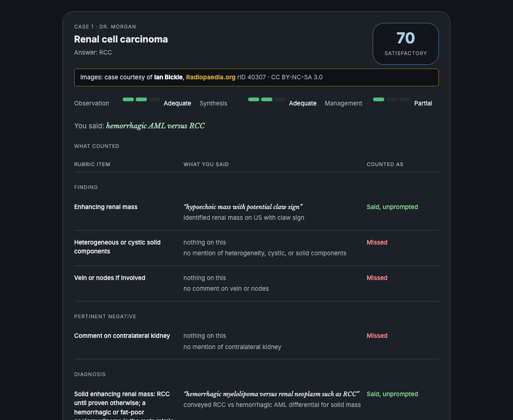Click the score number 70
Viewport: 513px width, 420px height.
pyautogui.click(x=405, y=38)
